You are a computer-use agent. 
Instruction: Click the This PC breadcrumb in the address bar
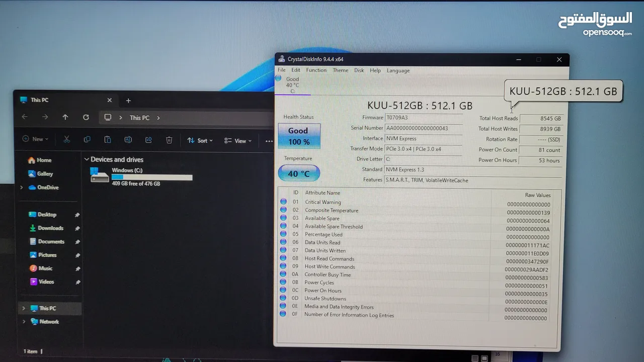pos(139,118)
